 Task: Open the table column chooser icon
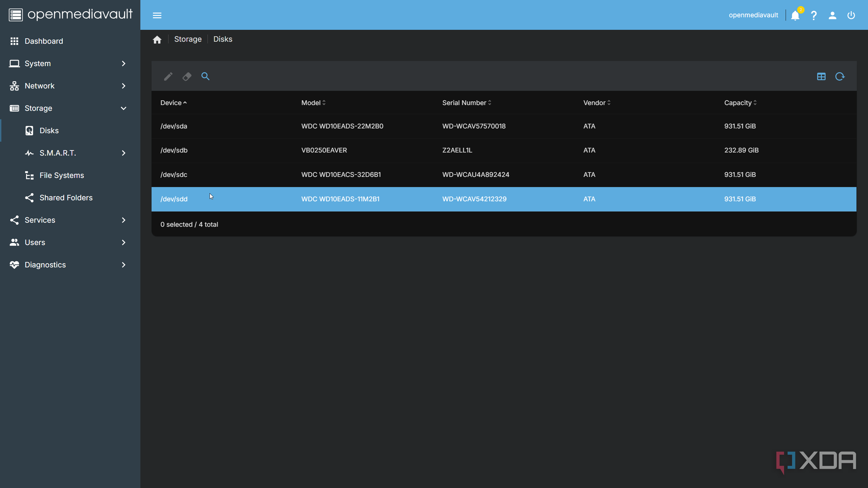(821, 76)
